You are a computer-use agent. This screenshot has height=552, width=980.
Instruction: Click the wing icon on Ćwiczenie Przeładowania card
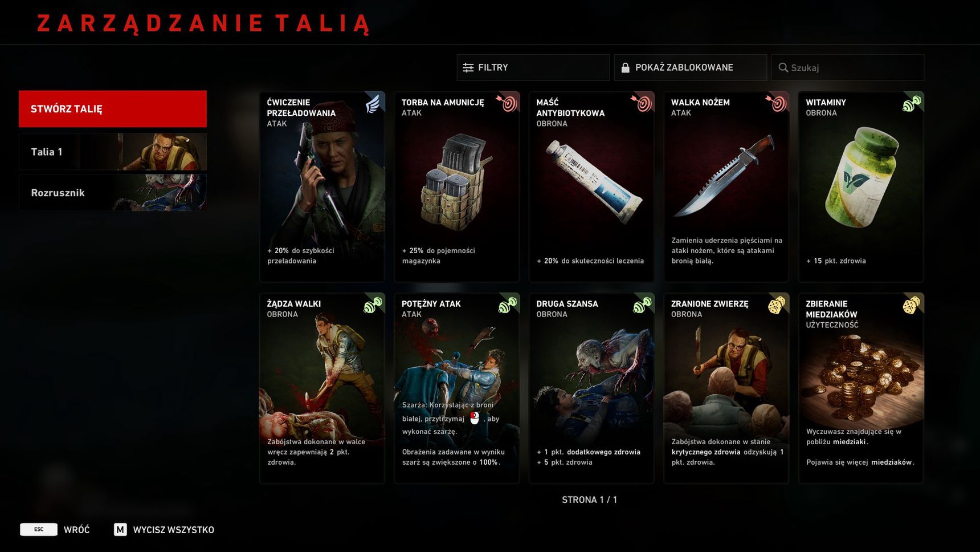coord(373,104)
